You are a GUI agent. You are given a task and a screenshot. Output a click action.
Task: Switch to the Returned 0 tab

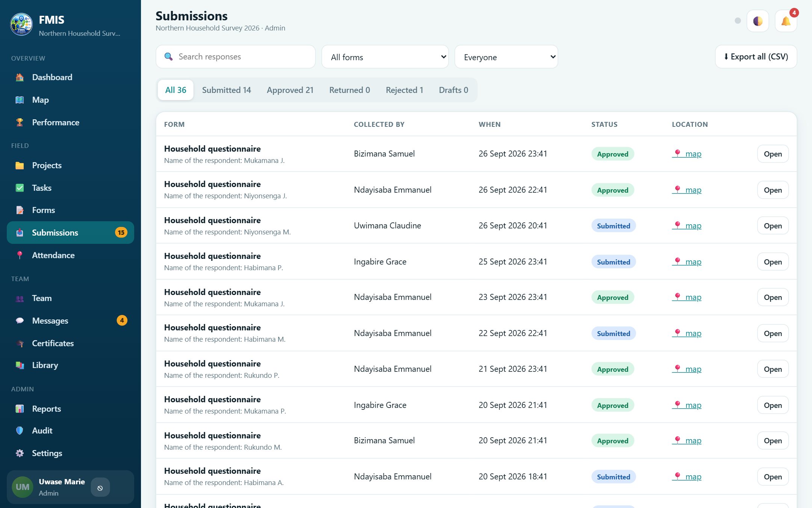(350, 90)
